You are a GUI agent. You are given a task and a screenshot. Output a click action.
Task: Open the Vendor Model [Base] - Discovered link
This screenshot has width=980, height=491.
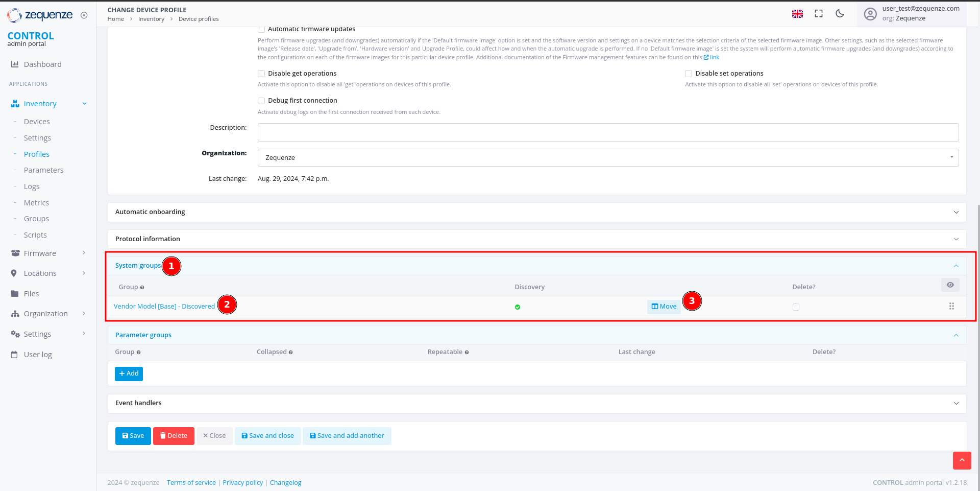[x=164, y=307]
